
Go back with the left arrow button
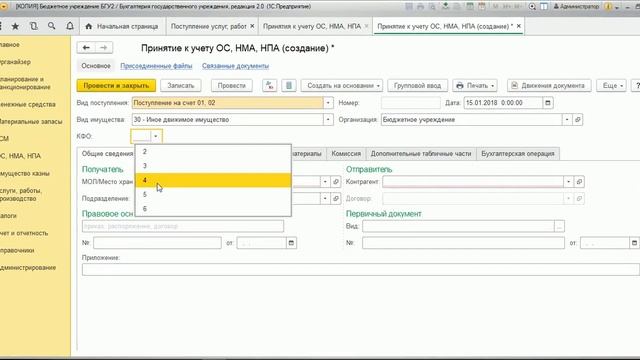point(86,48)
